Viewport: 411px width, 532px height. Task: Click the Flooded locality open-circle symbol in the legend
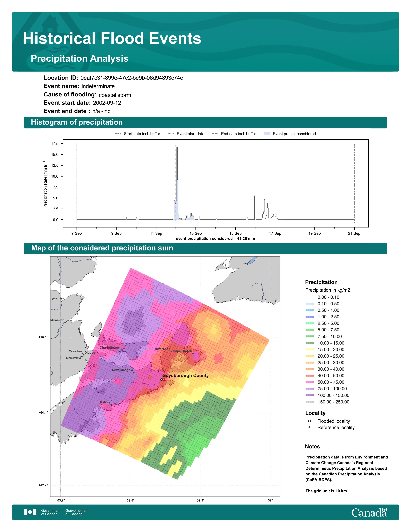coord(309,421)
